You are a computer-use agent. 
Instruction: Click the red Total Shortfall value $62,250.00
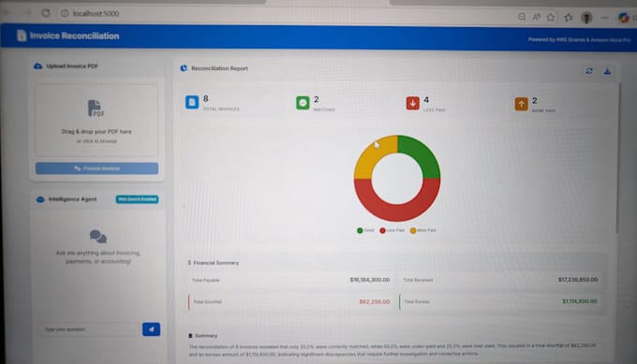point(374,302)
